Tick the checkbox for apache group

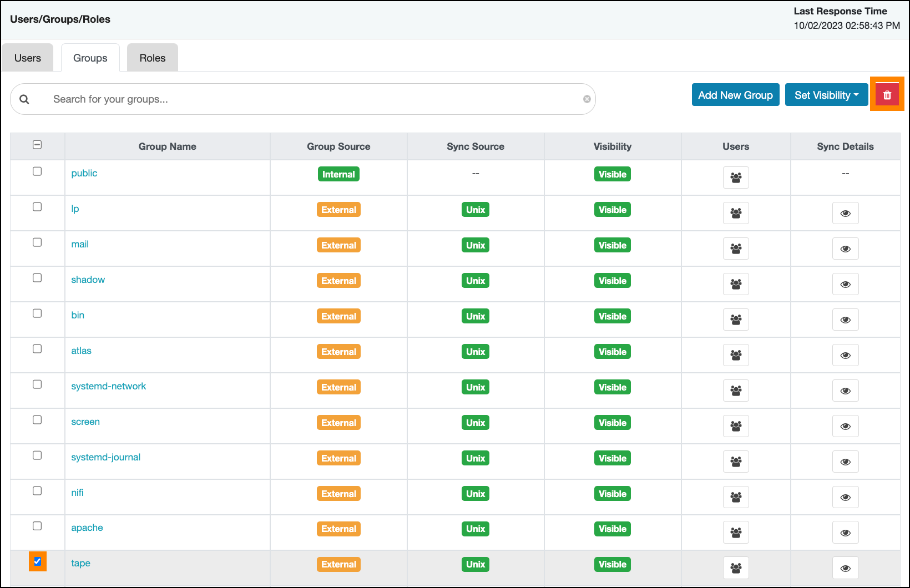pyautogui.click(x=37, y=526)
